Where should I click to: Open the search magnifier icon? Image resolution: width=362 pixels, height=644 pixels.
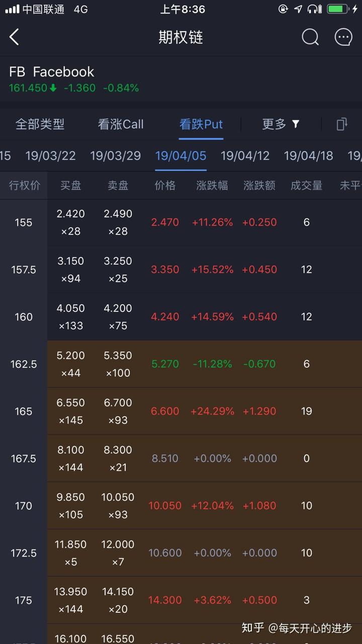310,37
